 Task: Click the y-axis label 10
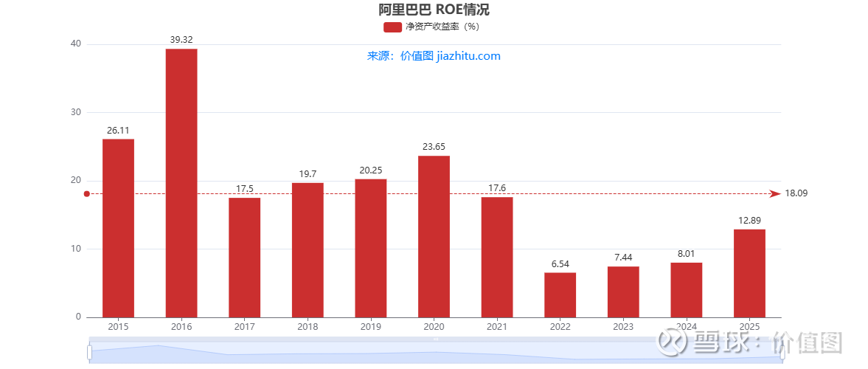coord(76,249)
